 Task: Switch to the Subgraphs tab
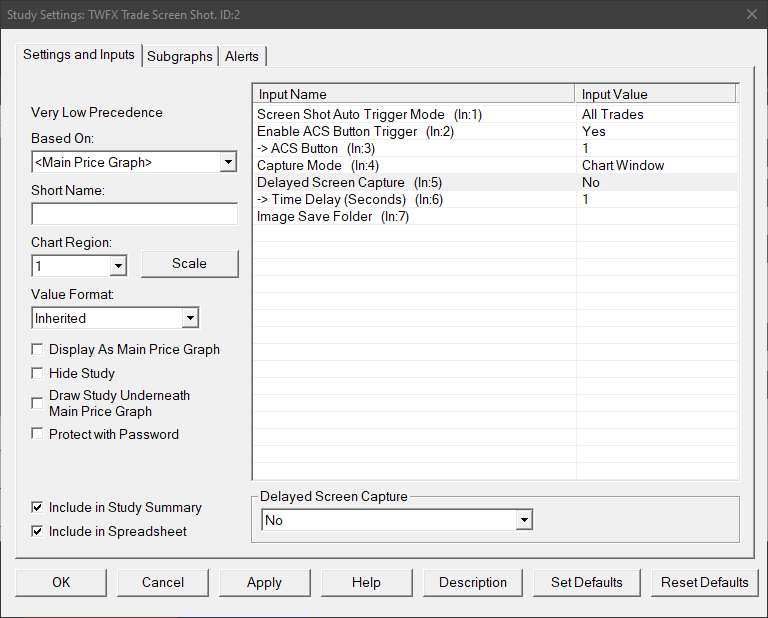(180, 57)
